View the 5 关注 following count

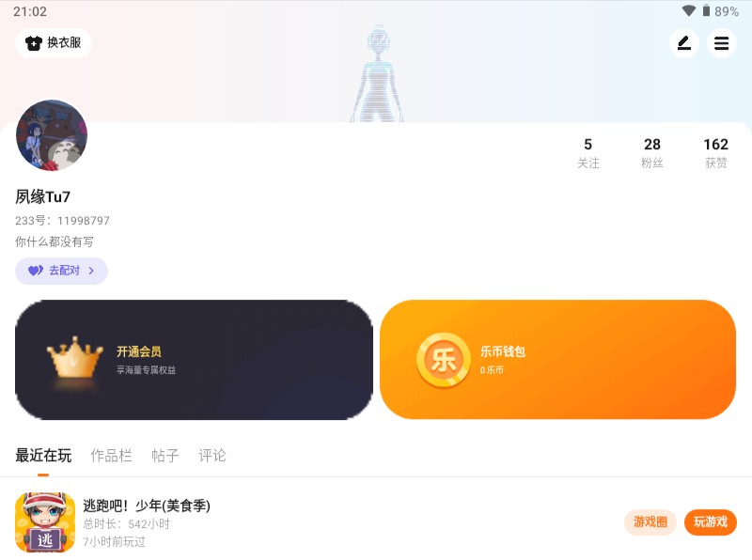[588, 153]
